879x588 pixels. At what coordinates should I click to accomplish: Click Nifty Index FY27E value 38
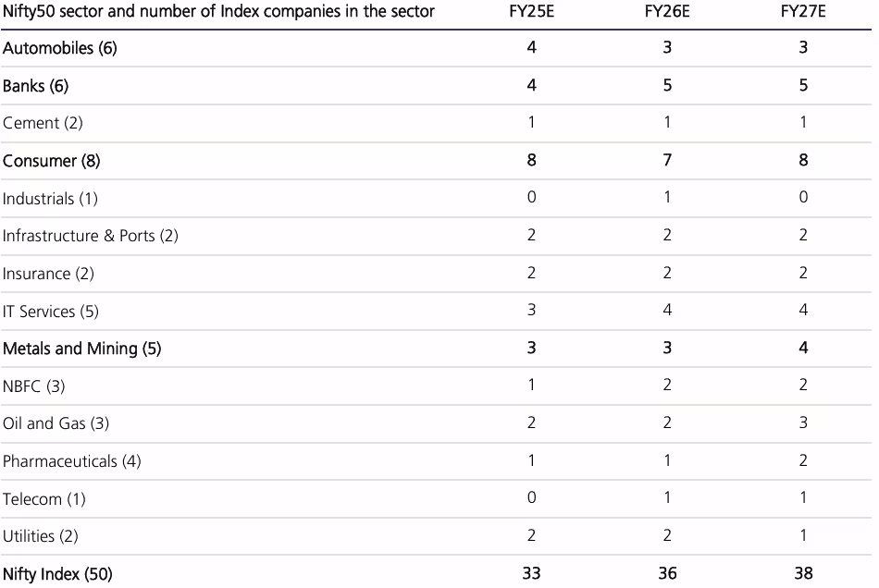(x=802, y=573)
